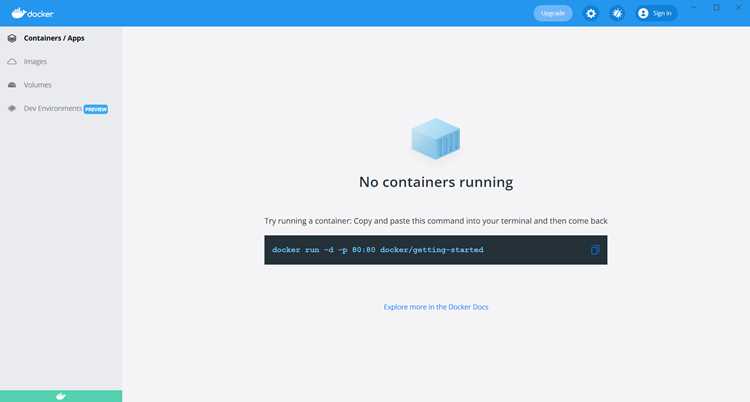
Task: Click the Containers / Apps cube icon
Action: tap(12, 38)
